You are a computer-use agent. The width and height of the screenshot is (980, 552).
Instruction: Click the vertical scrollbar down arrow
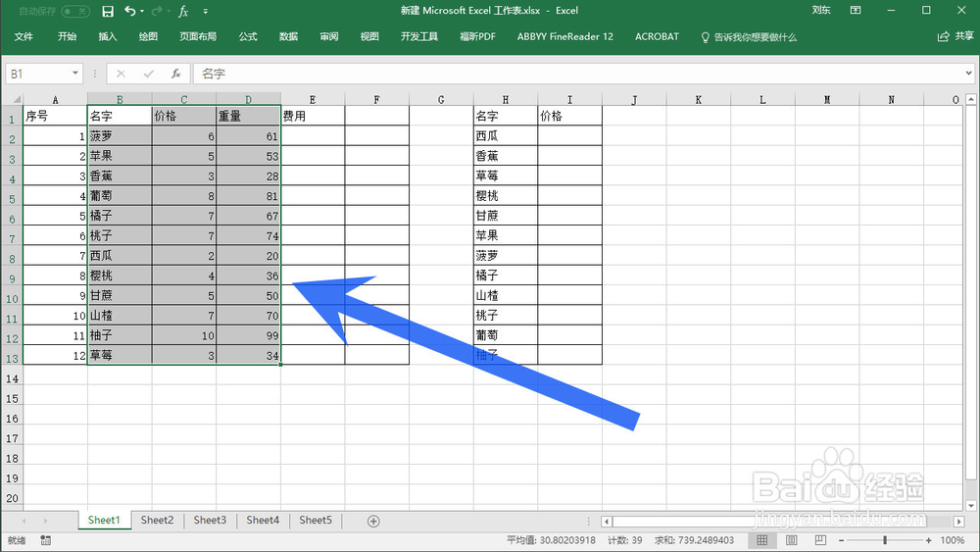click(x=970, y=506)
